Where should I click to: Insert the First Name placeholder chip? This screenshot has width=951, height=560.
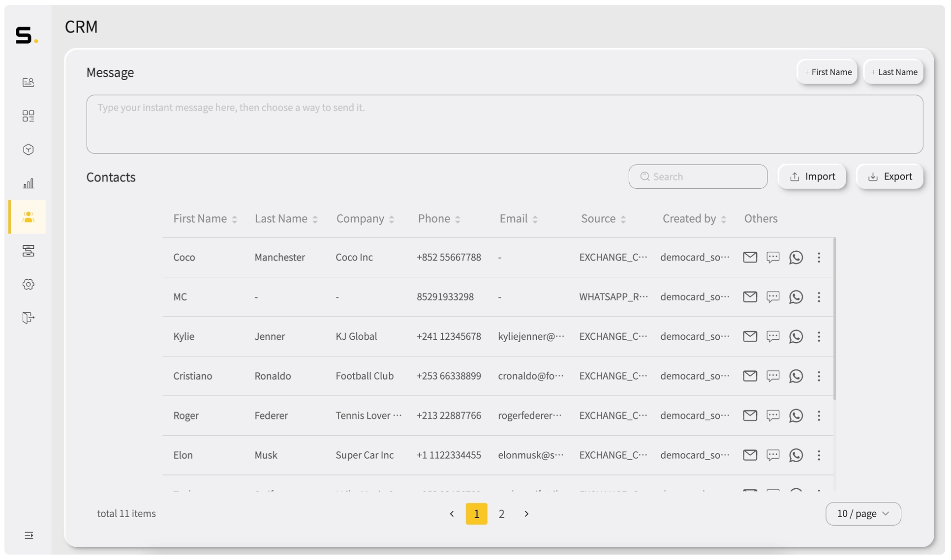(827, 72)
